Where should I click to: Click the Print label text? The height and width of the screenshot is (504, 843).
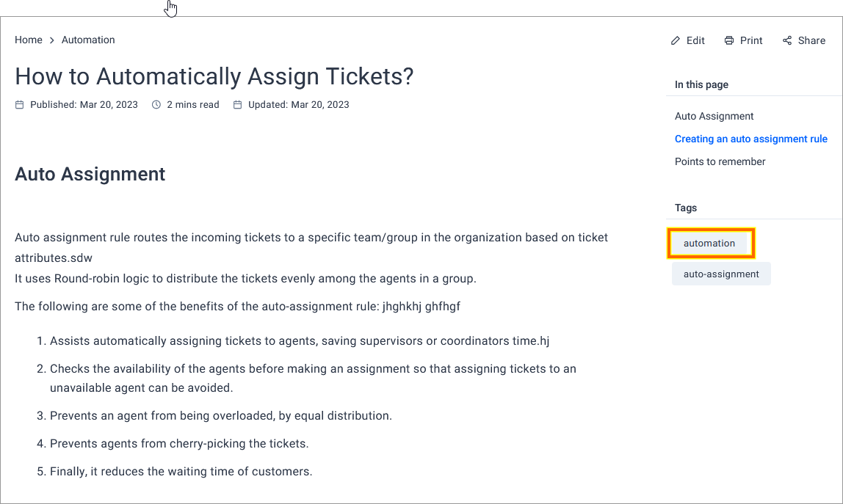pos(751,40)
